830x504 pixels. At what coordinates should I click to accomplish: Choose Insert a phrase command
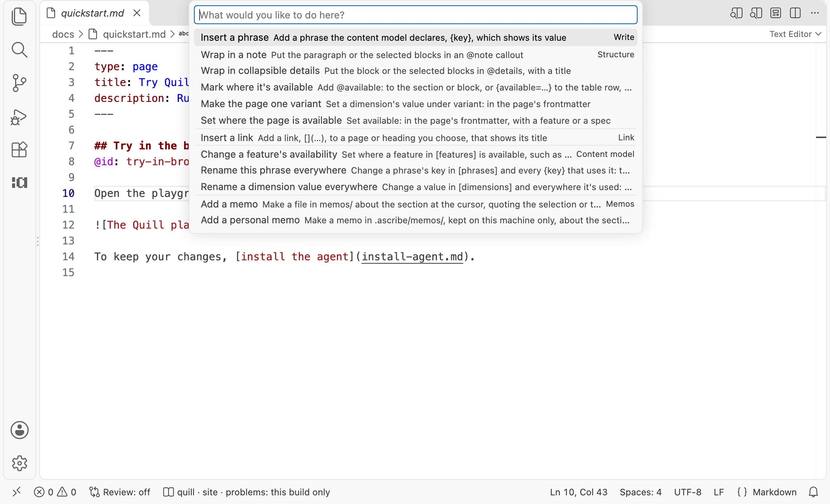416,37
